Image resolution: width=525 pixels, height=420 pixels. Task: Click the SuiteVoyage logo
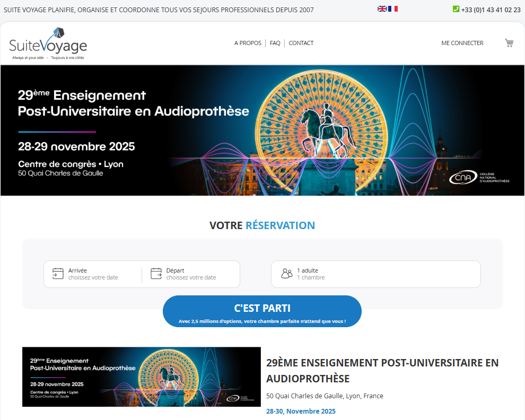48,43
